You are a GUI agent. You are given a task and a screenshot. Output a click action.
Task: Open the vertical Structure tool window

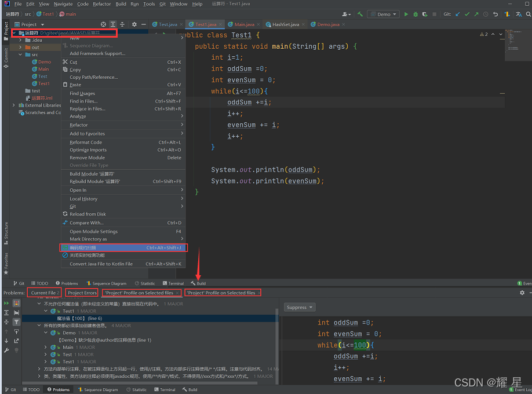tap(6, 234)
